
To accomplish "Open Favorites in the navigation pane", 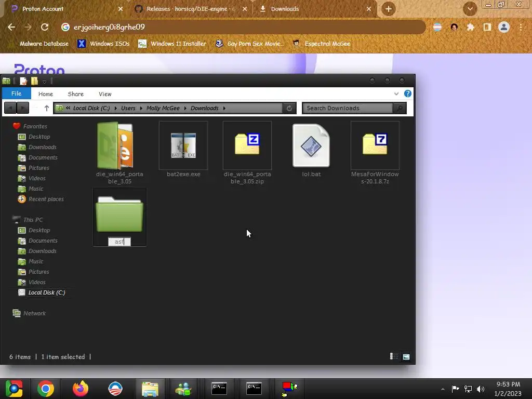I will click(x=35, y=126).
